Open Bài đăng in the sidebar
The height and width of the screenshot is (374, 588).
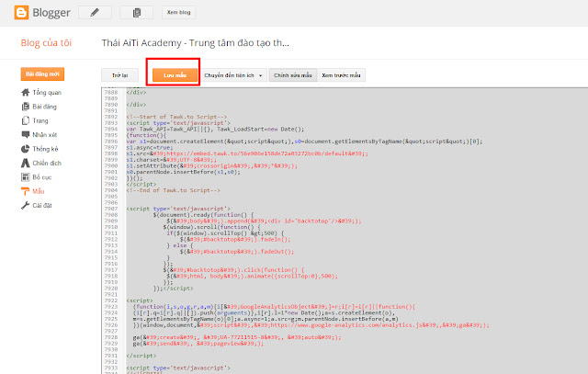(x=44, y=107)
